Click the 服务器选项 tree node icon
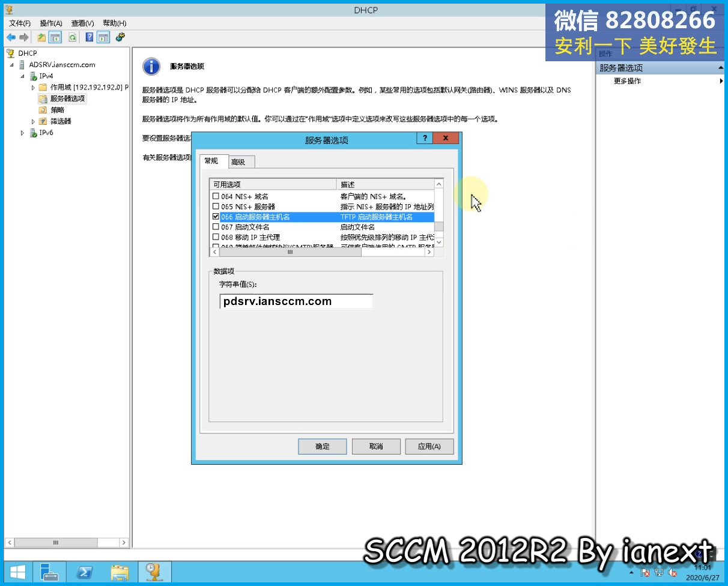Viewport: 728px width, 586px height. pyautogui.click(x=43, y=99)
